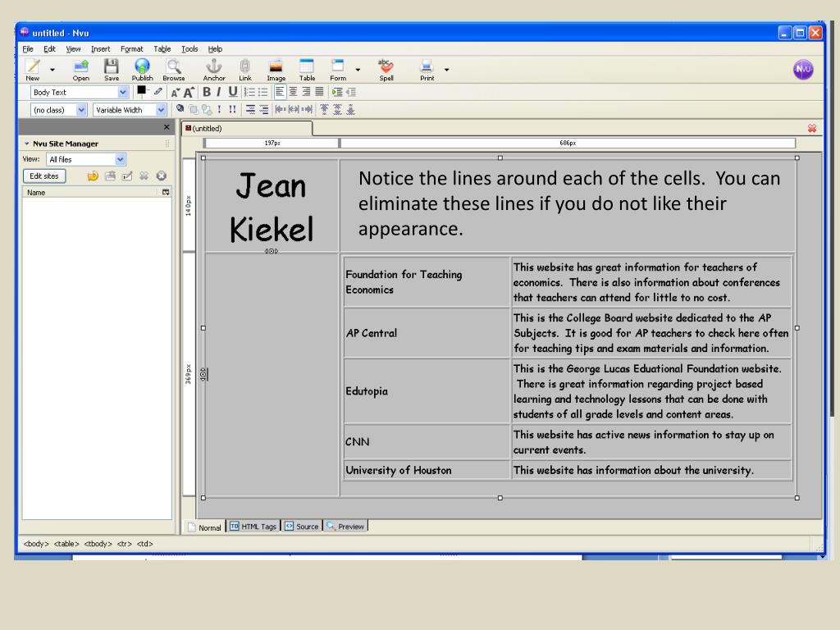Select the (untitled) document tab
This screenshot has height=630, width=840.
[248, 129]
